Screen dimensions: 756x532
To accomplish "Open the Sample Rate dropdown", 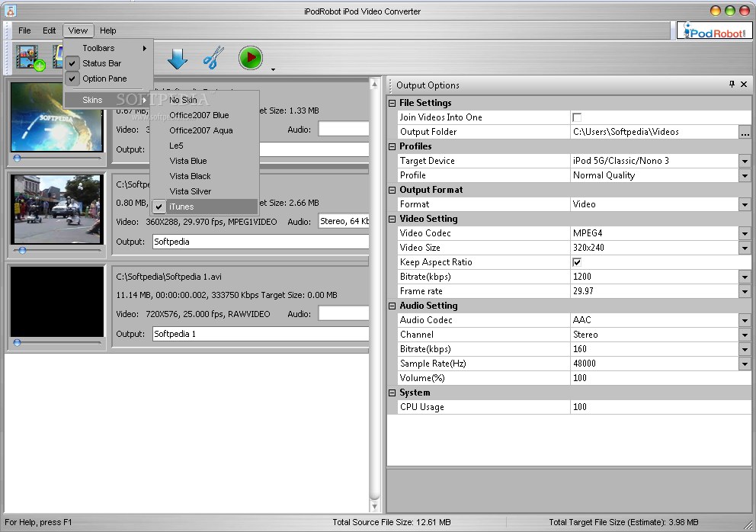I will click(x=745, y=364).
